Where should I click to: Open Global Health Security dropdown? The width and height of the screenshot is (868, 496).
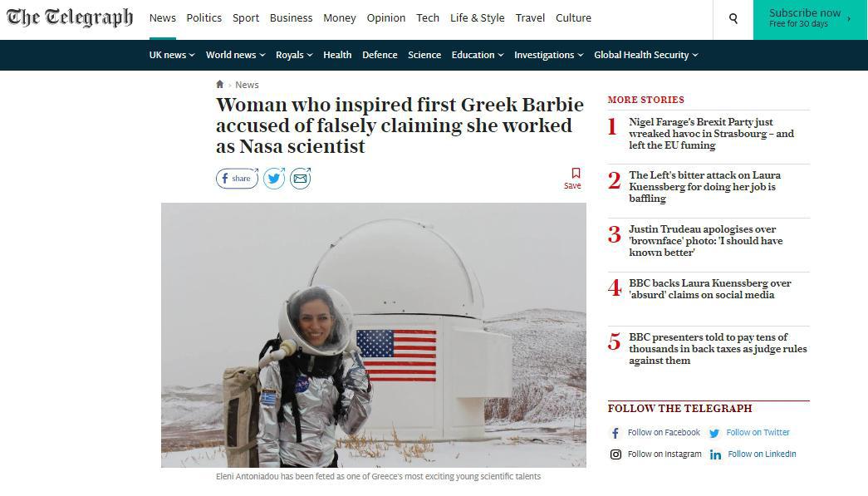[646, 55]
